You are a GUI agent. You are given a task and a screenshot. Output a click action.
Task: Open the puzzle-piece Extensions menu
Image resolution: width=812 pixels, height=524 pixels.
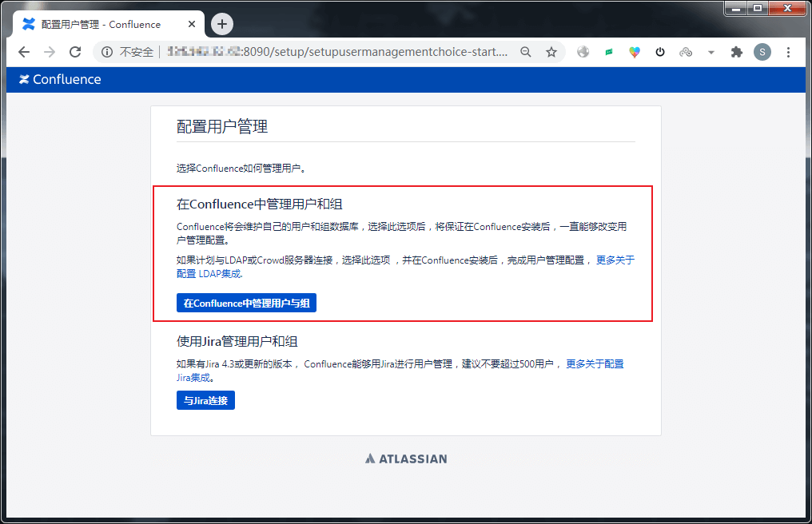pos(736,52)
